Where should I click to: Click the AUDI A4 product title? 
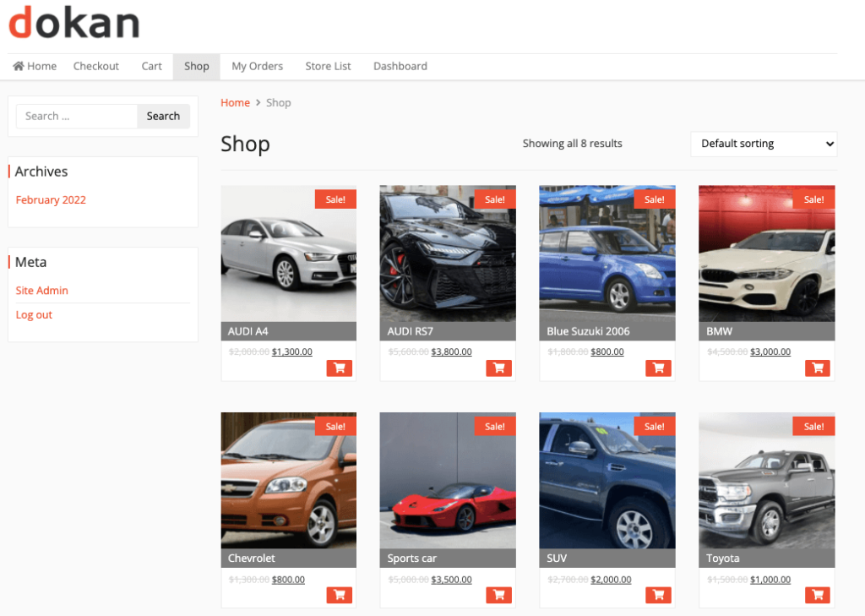click(248, 331)
